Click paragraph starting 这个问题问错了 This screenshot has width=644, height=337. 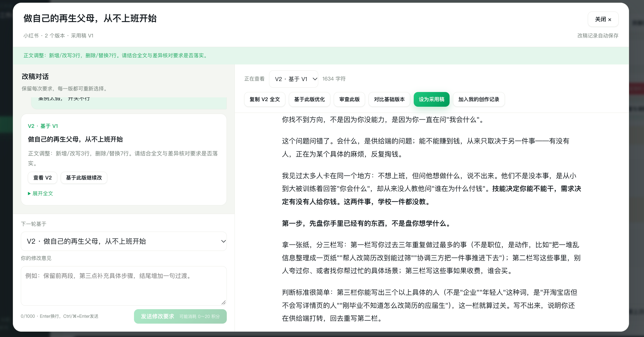(x=425, y=148)
